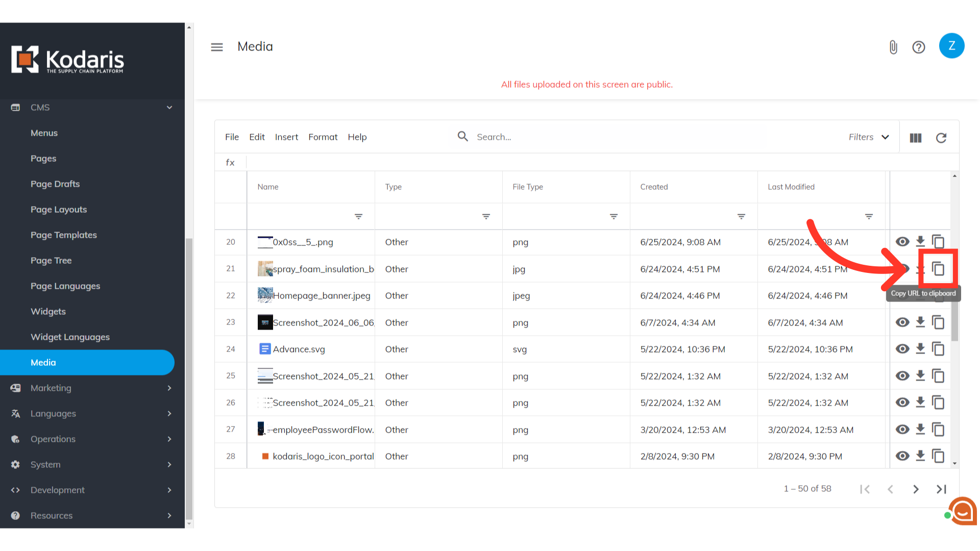The image size is (980, 551).
Task: Open the Format menu
Action: click(323, 137)
